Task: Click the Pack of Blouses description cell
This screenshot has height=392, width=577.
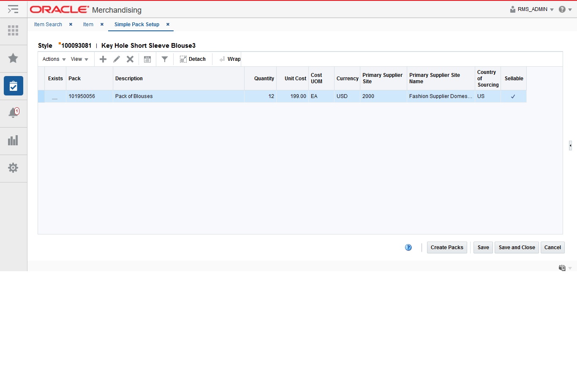Action: pyautogui.click(x=179, y=96)
